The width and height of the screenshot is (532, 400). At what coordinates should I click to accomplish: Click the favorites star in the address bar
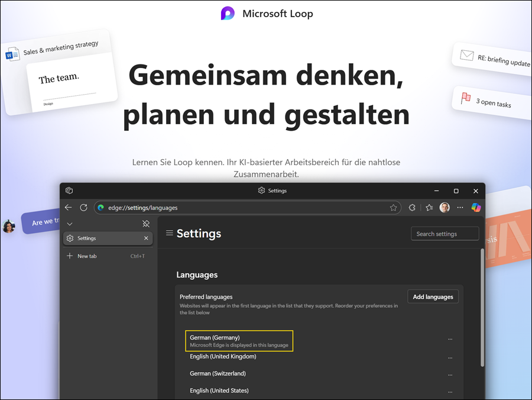click(393, 208)
